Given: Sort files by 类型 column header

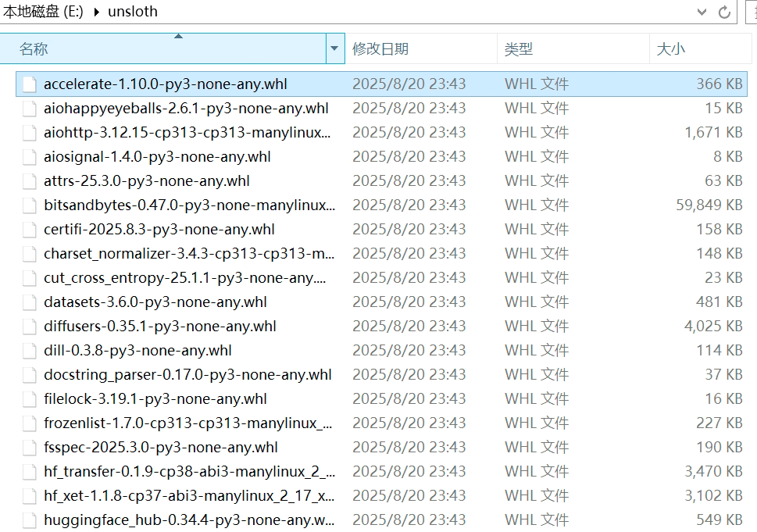Looking at the screenshot, I should [573, 48].
